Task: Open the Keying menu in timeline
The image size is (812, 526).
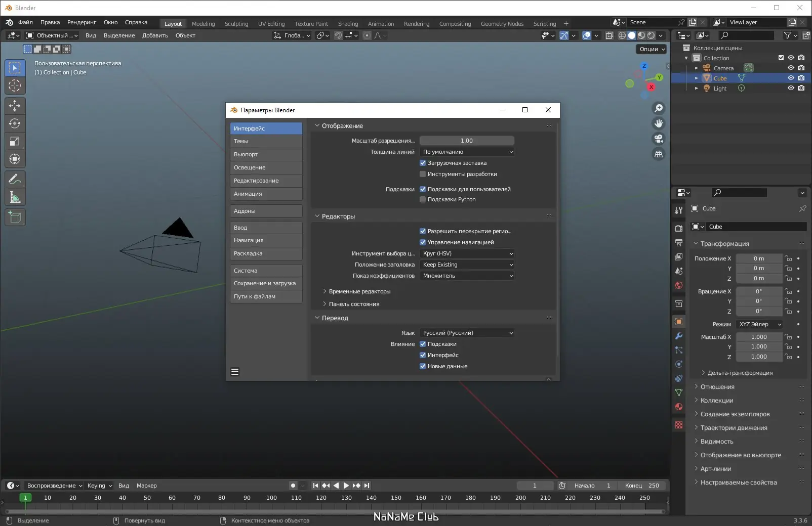Action: click(x=100, y=486)
